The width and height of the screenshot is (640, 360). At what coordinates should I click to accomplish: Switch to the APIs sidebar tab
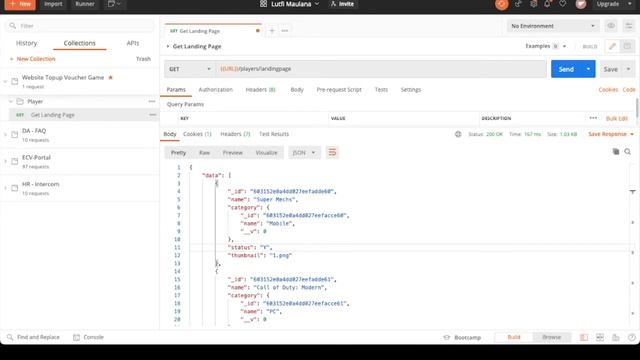click(133, 43)
